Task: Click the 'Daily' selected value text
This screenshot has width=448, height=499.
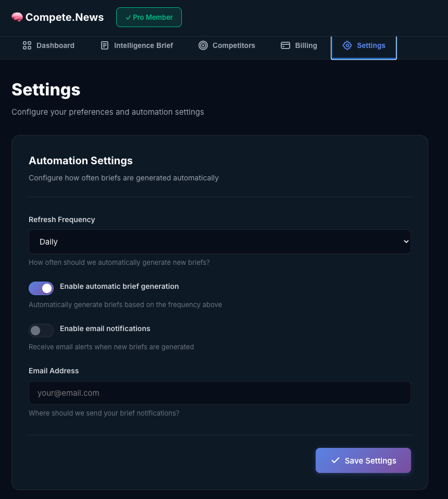Action: (x=48, y=242)
